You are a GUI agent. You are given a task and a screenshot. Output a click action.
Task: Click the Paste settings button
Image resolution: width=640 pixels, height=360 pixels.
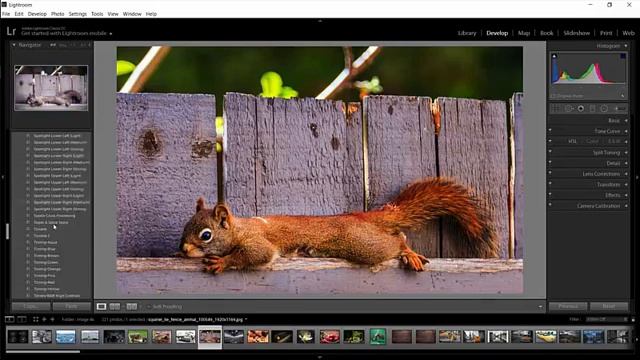[72, 306]
